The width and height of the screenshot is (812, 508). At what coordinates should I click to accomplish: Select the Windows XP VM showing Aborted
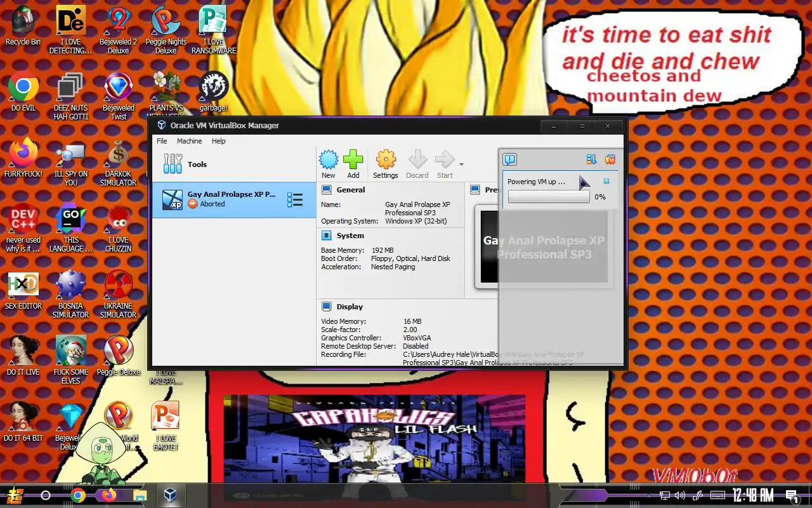233,200
